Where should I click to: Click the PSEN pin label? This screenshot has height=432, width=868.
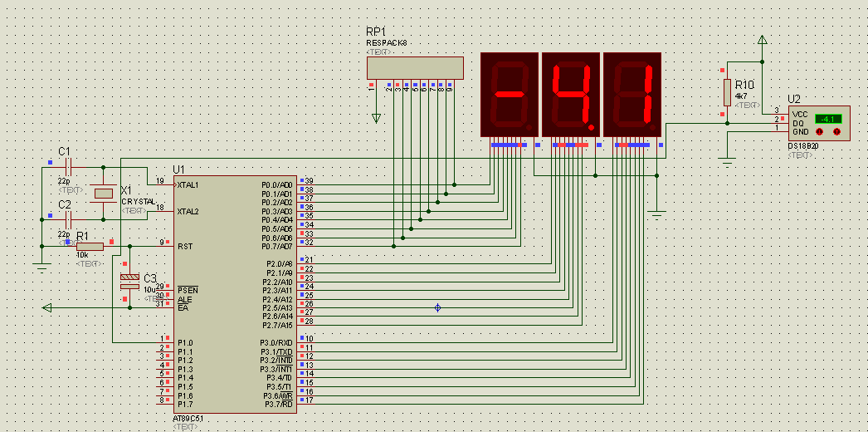pos(188,290)
